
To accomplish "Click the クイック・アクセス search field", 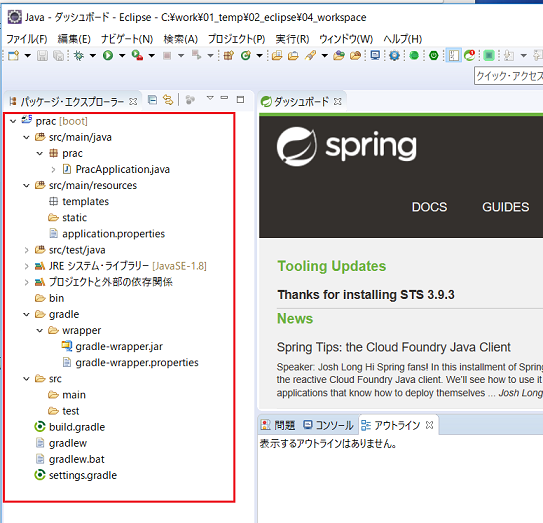I will tap(509, 76).
